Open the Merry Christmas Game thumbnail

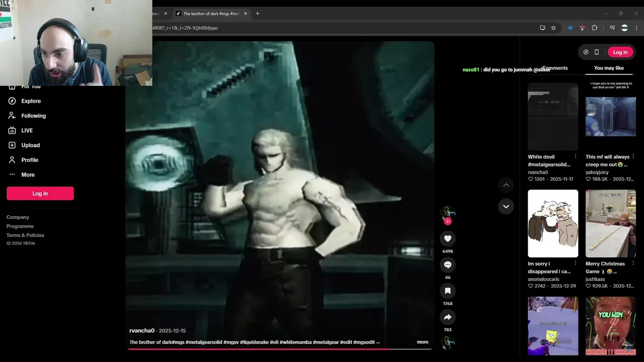(611, 223)
